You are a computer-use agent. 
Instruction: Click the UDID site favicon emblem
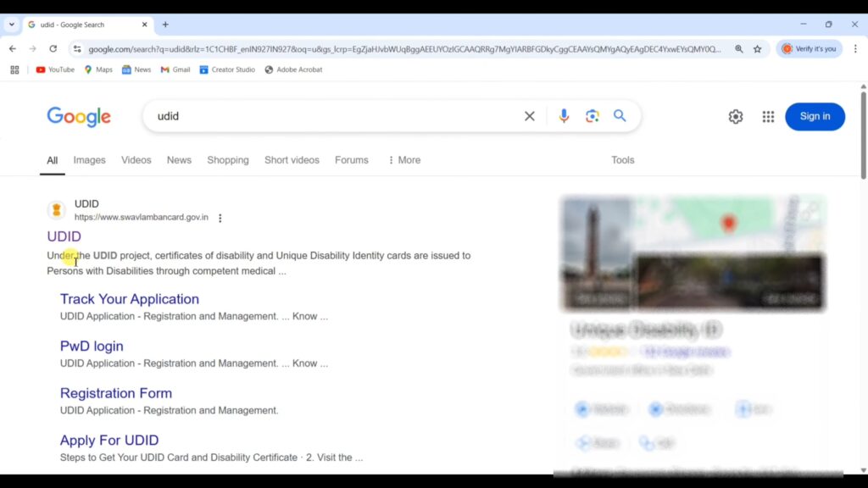point(57,210)
